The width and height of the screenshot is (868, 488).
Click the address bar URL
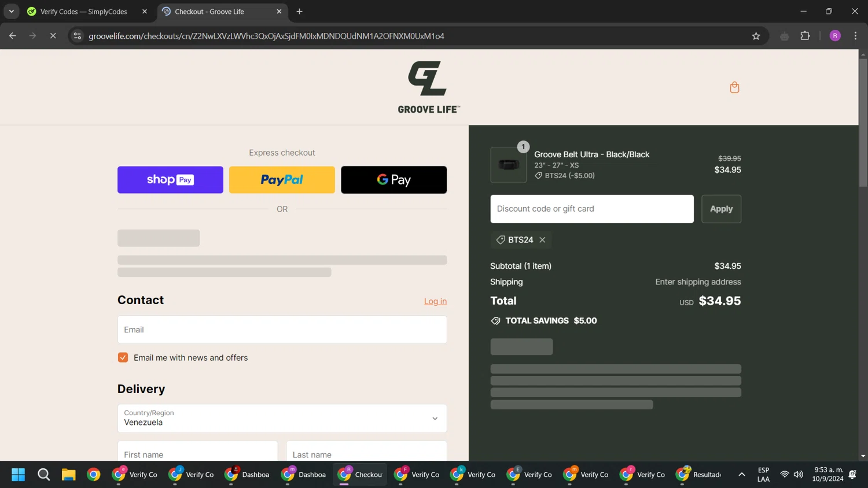point(266,36)
